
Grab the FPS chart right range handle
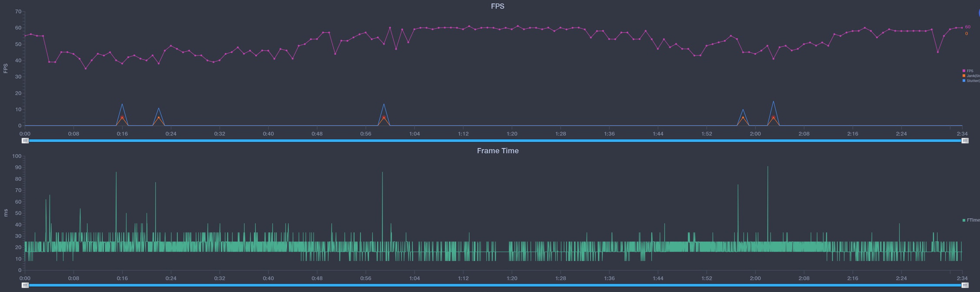tap(965, 141)
